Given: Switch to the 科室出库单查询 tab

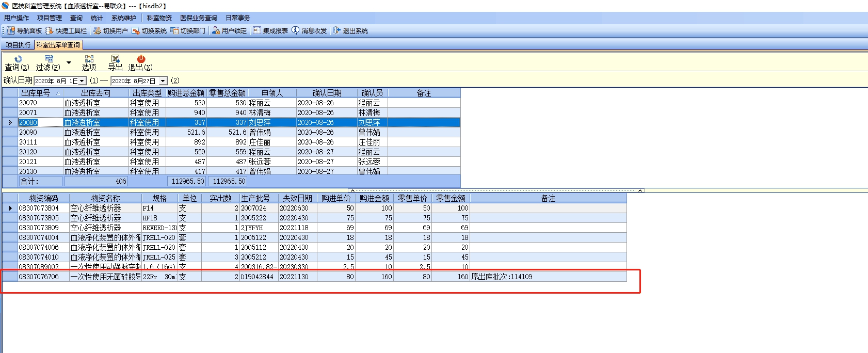Looking at the screenshot, I should (58, 45).
